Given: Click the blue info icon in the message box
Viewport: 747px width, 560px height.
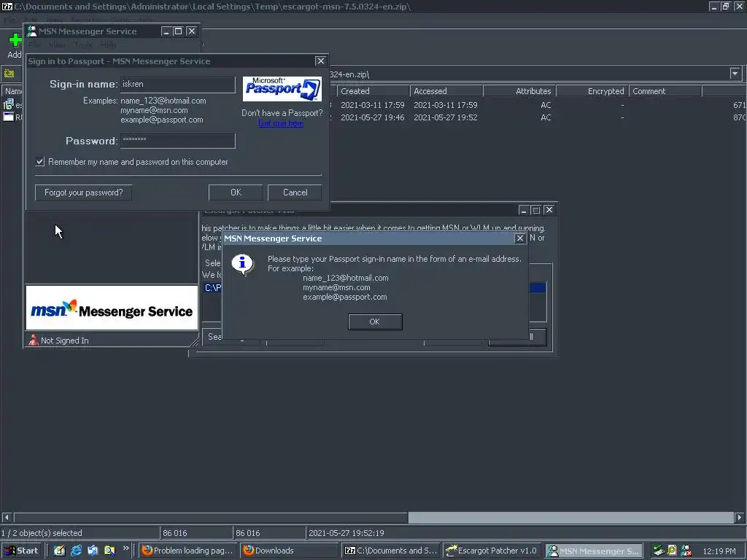Looking at the screenshot, I should coord(242,264).
